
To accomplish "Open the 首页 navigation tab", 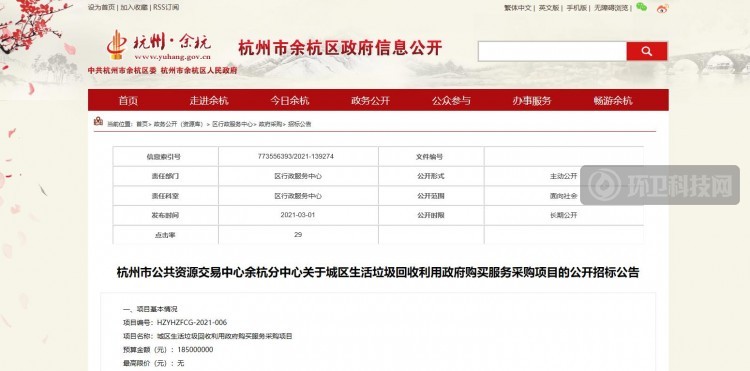I will point(128,100).
